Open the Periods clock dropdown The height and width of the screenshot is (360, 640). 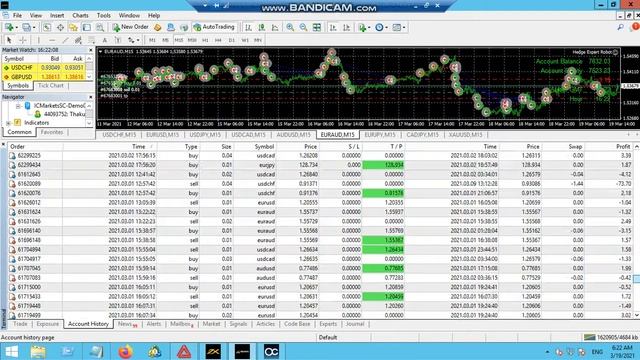(381, 27)
